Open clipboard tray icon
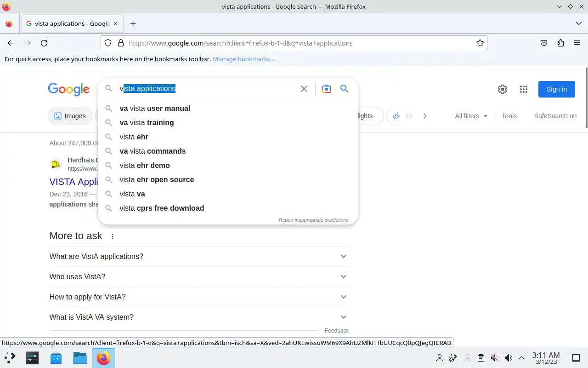This screenshot has height=368, width=588. point(481,358)
